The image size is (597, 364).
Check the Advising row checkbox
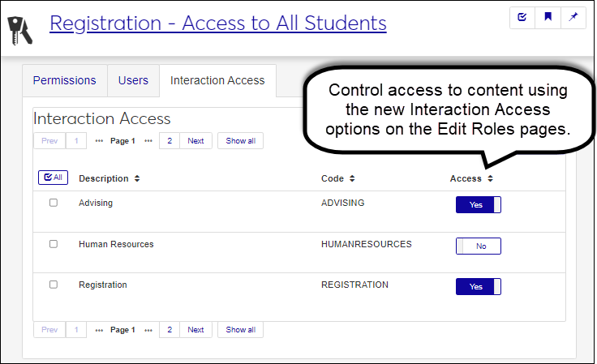tap(54, 203)
